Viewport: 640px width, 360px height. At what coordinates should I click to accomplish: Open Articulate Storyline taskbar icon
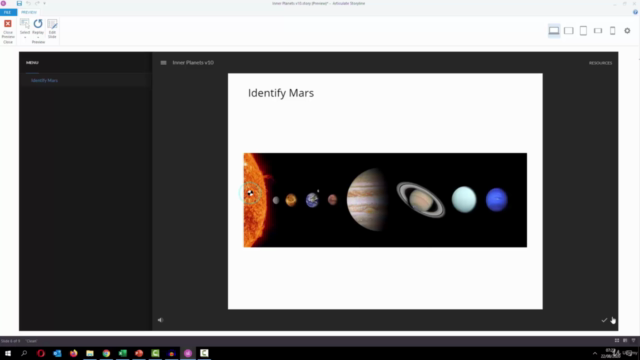coord(188,353)
